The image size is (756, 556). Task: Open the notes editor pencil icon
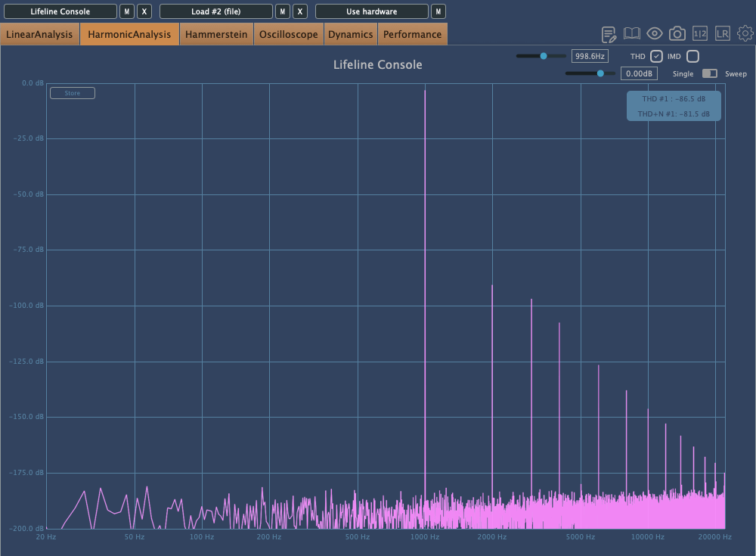[x=609, y=34]
